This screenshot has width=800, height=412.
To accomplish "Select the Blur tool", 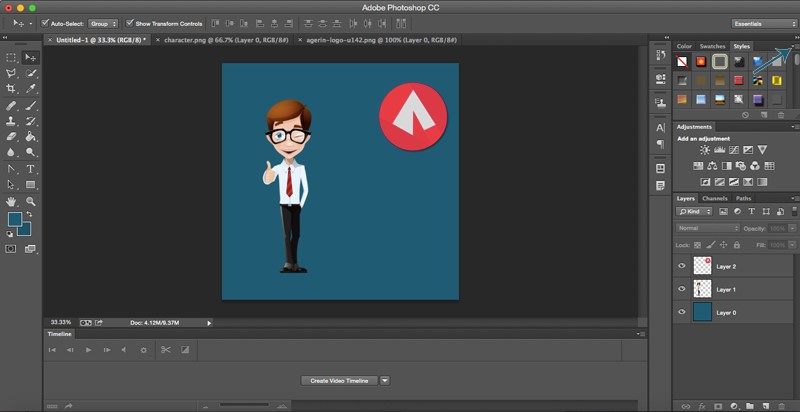I will 11,152.
